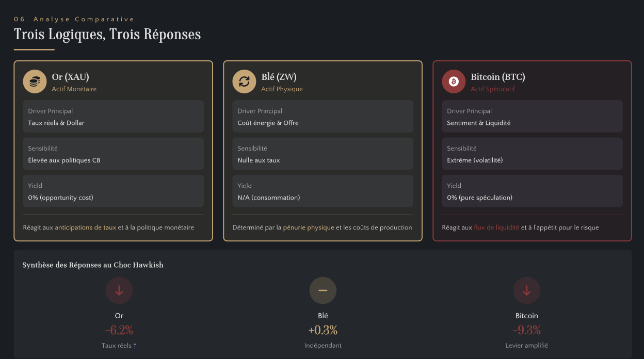Click the 'Élevée aux politiques CB' sensitivity box
The width and height of the screenshot is (644, 359).
[113, 154]
